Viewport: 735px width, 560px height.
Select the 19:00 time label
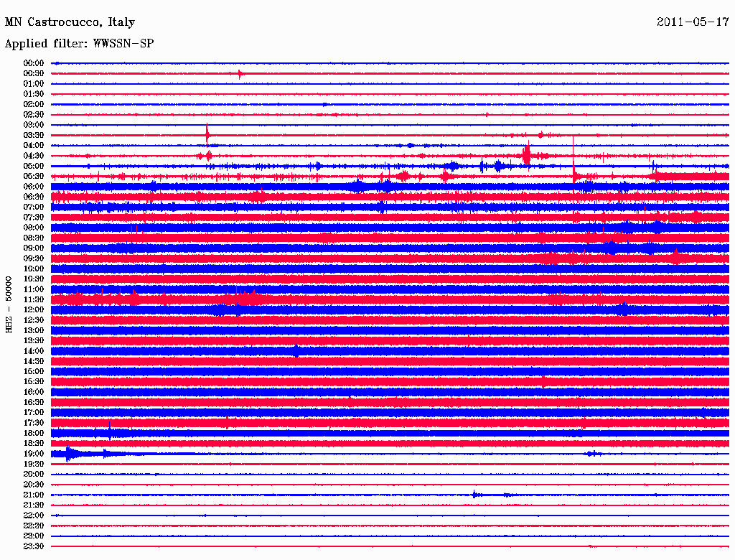click(x=34, y=454)
